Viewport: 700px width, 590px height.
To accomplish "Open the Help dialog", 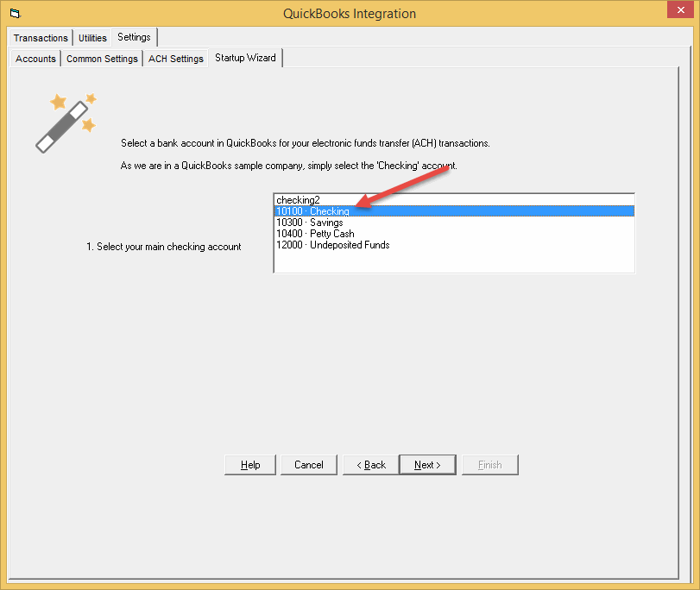I will [x=249, y=464].
